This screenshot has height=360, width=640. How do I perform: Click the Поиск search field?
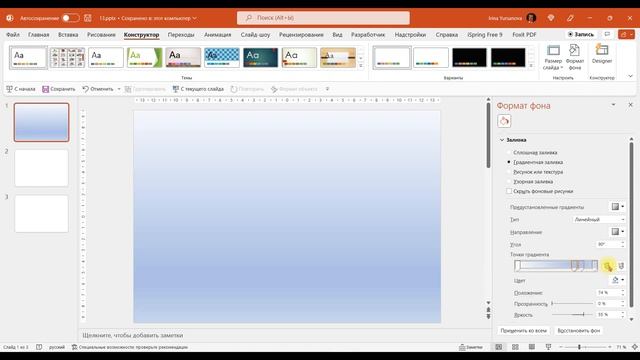coord(323,18)
